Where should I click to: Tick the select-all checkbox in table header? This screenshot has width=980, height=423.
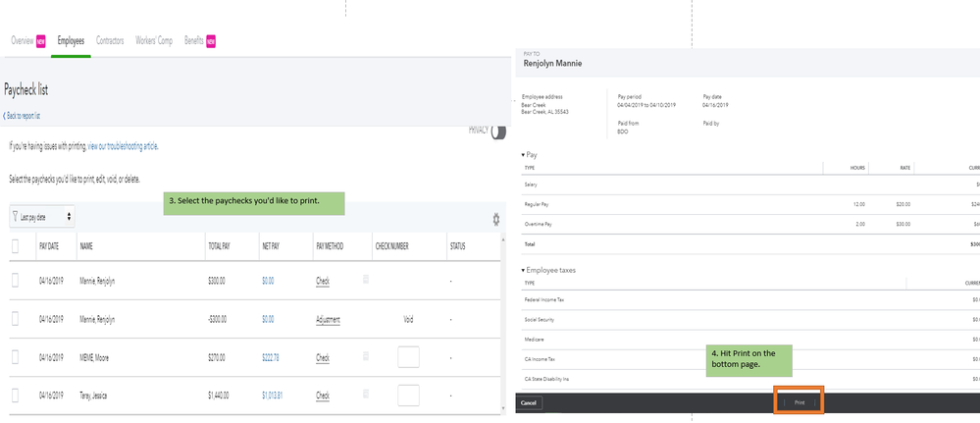point(15,245)
